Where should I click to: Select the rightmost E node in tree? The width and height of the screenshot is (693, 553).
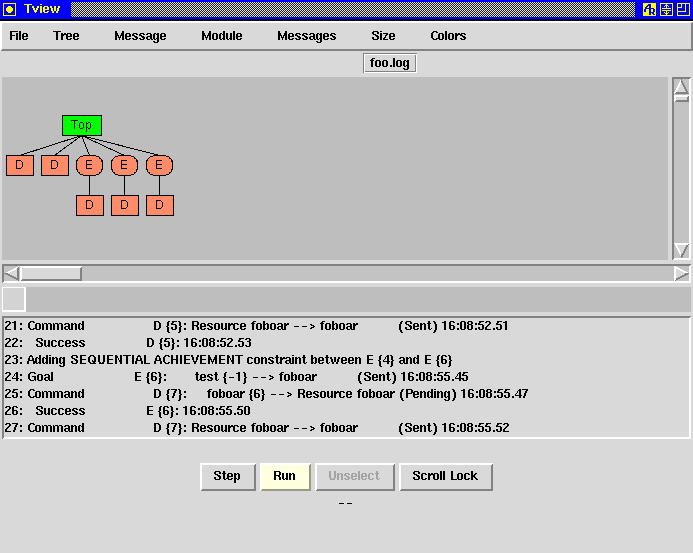pyautogui.click(x=159, y=165)
